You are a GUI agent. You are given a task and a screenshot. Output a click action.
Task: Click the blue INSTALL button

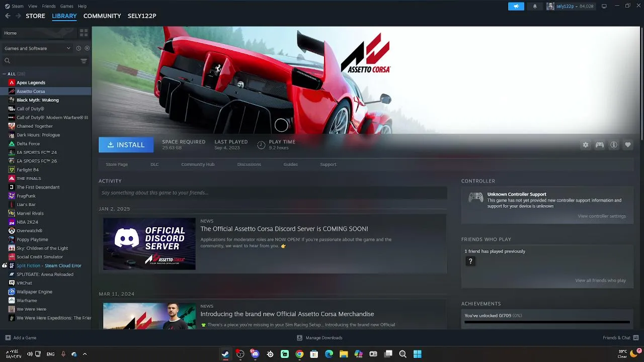point(126,145)
